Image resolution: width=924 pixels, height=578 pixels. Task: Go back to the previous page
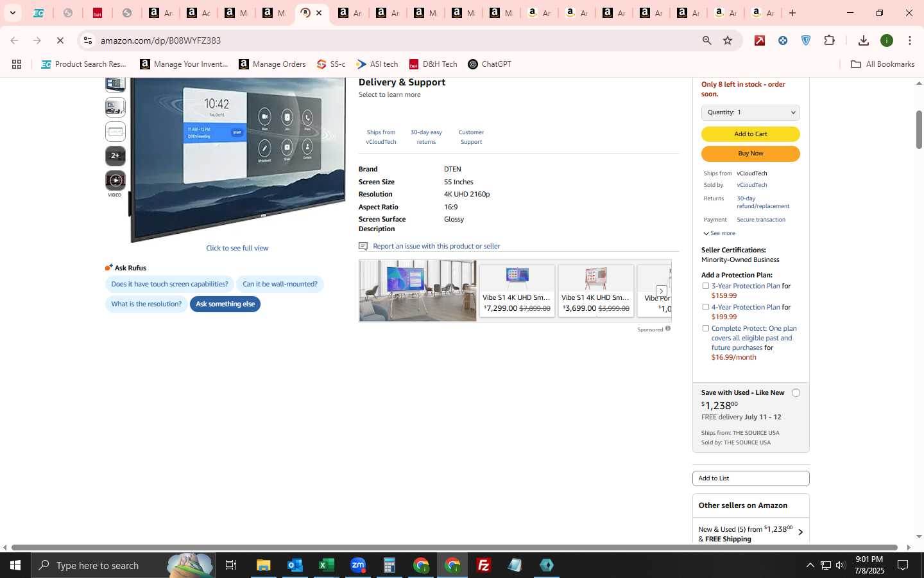pyautogui.click(x=14, y=40)
